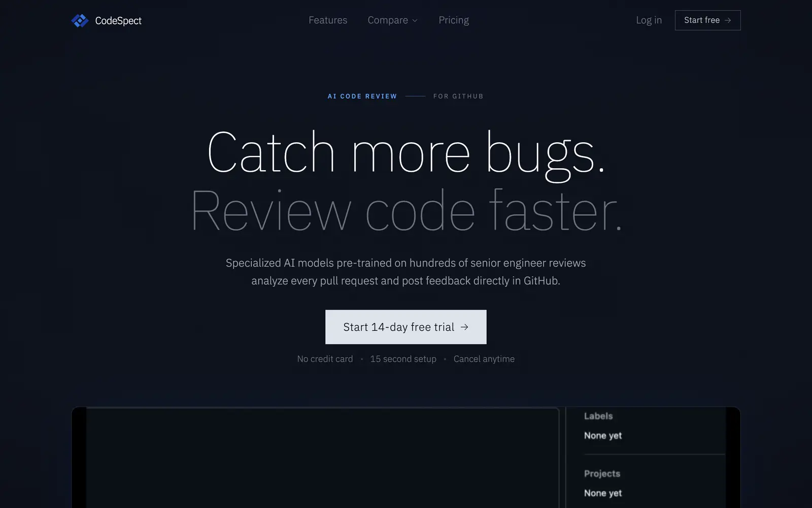Click the Labels heading in preview panel
Viewport: 812px width, 508px height.
(598, 416)
